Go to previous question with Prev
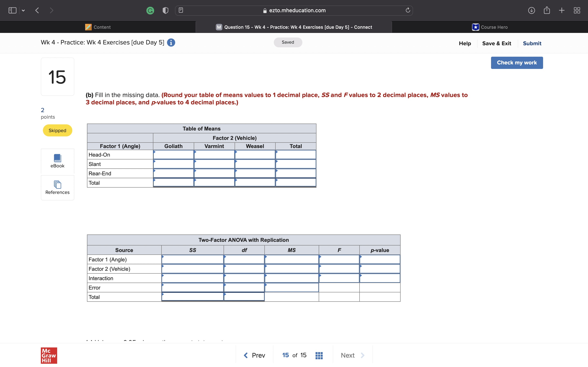 (254, 355)
